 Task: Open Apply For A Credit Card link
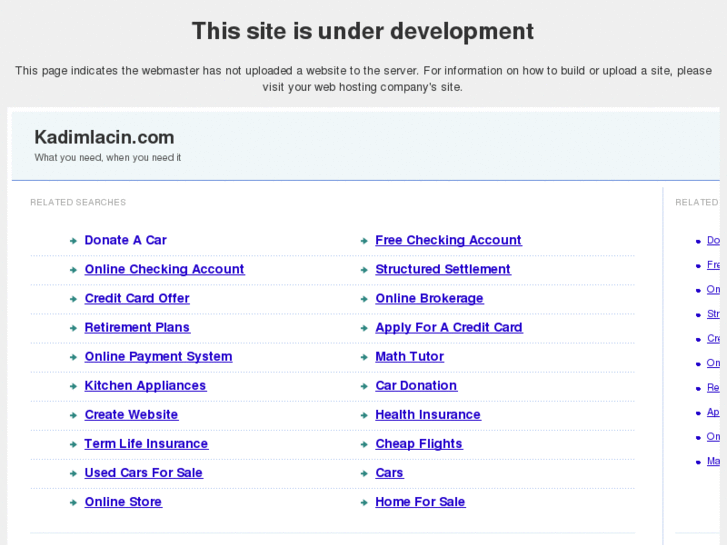click(448, 327)
